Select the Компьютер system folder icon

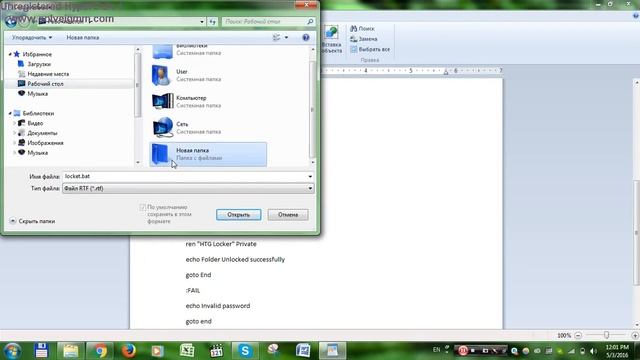pyautogui.click(x=162, y=101)
